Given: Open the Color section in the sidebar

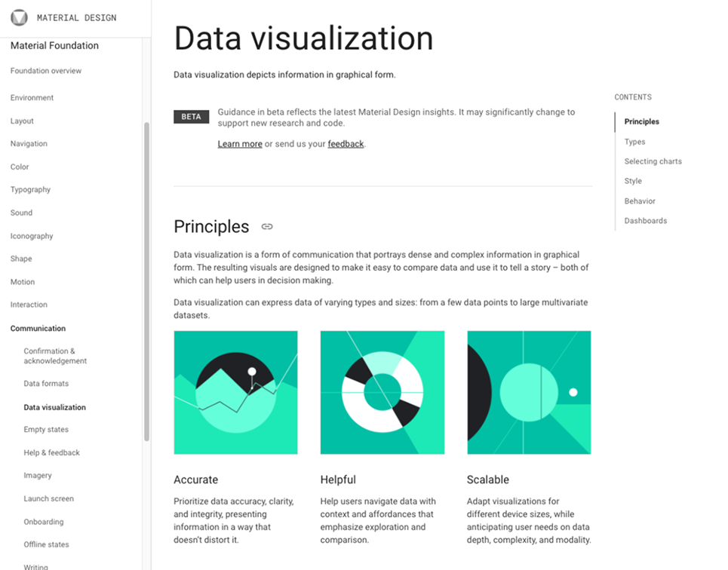Looking at the screenshot, I should [20, 167].
